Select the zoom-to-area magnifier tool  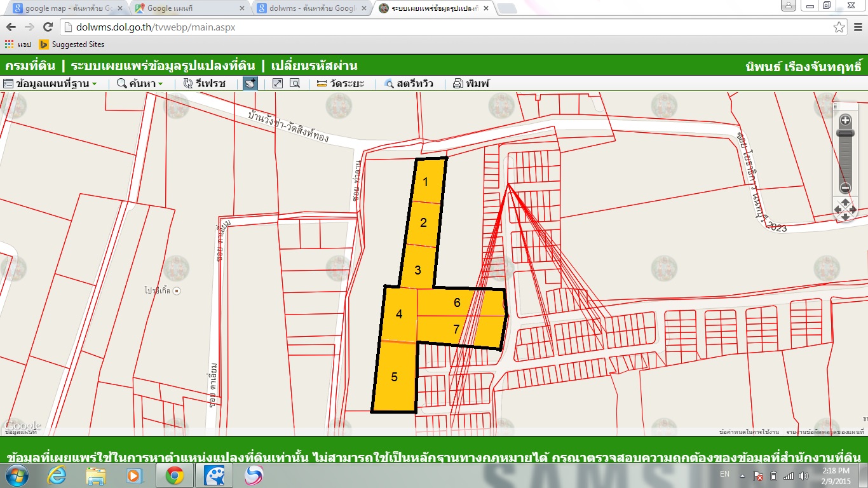pyautogui.click(x=295, y=84)
